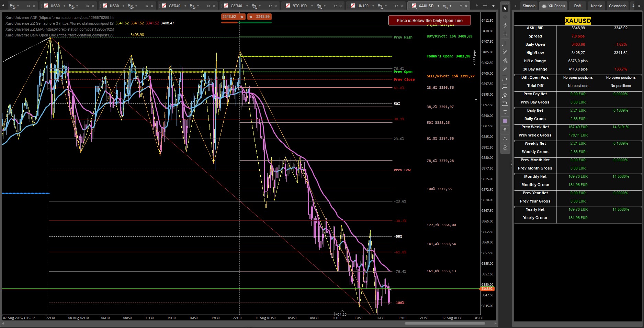Open the purple drawing color swatch
The height and width of the screenshot is (328, 644).
(x=505, y=121)
